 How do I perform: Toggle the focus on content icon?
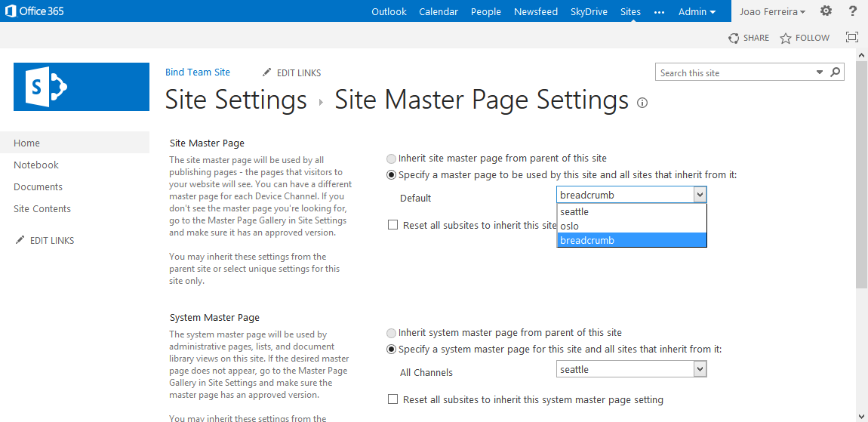(852, 38)
